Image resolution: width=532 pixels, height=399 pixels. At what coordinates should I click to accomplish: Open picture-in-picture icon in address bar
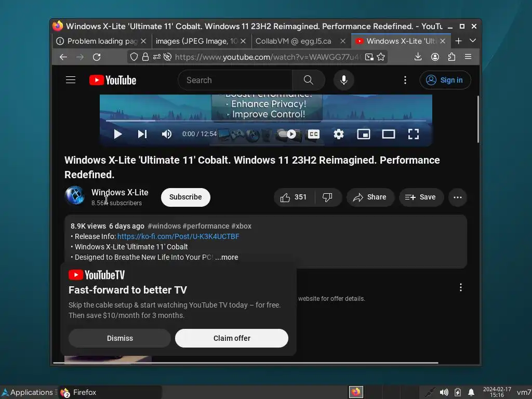click(x=369, y=57)
